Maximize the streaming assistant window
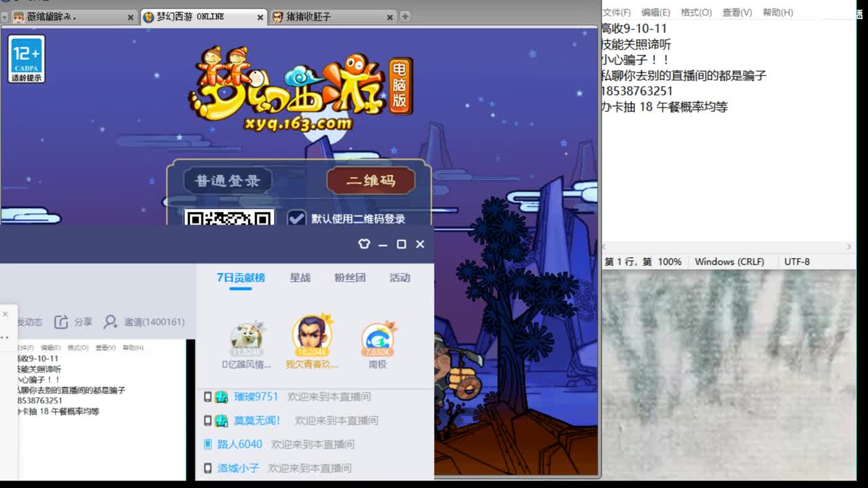 pyautogui.click(x=401, y=244)
